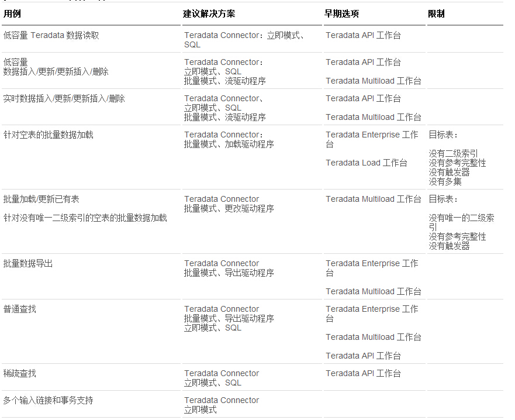
Task: Click the 限制 column header
Action: 436,14
